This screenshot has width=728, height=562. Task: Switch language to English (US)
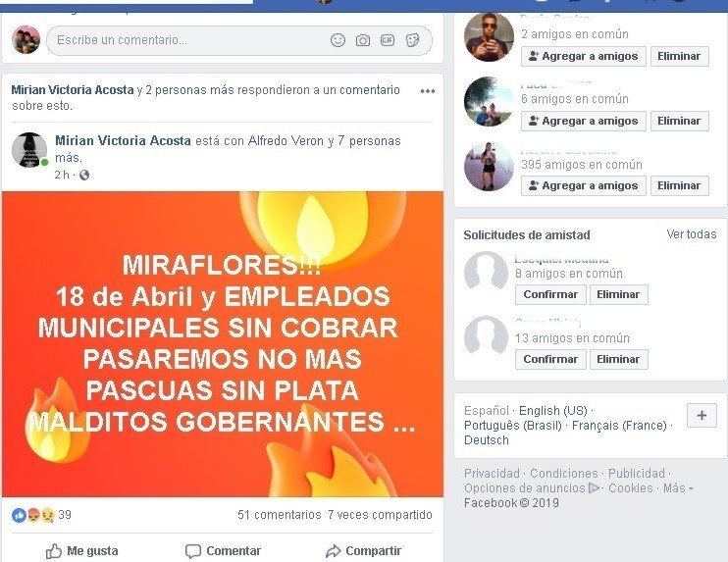(553, 411)
